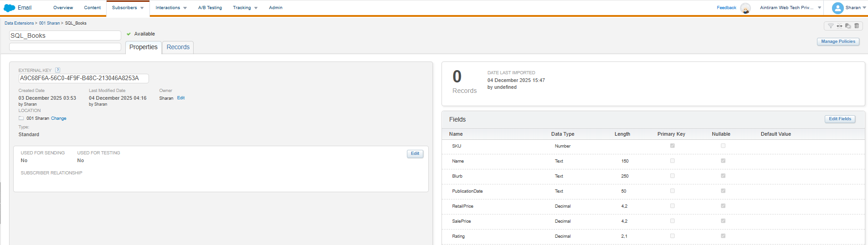This screenshot has width=868, height=245.
Task: Toggle the Name field Nullable checkbox
Action: pyautogui.click(x=723, y=161)
